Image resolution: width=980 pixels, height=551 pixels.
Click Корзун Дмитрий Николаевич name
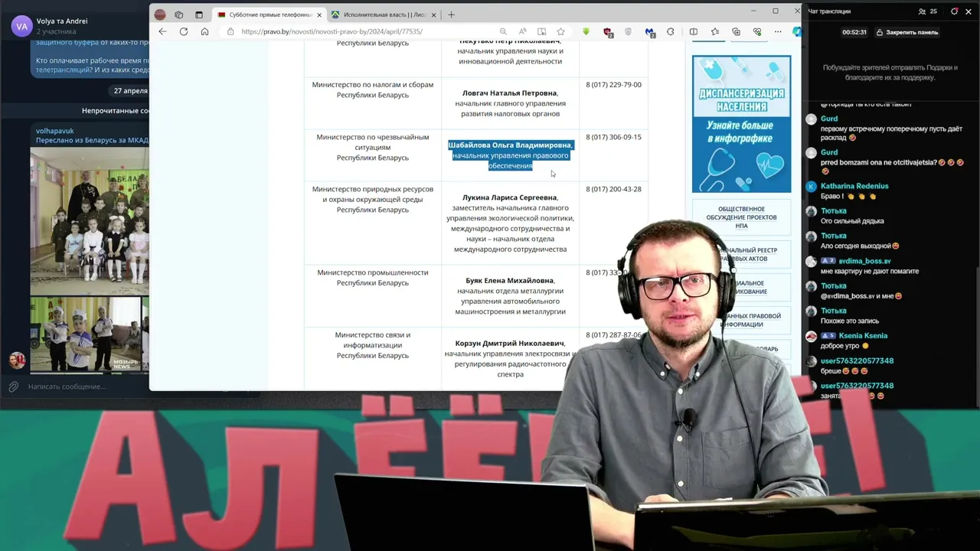point(510,344)
